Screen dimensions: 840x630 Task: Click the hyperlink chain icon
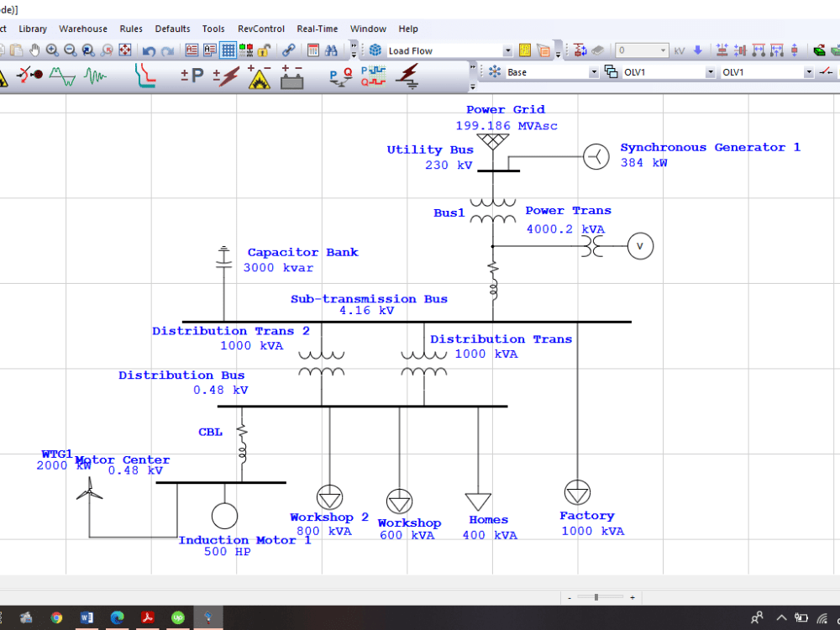coord(288,50)
